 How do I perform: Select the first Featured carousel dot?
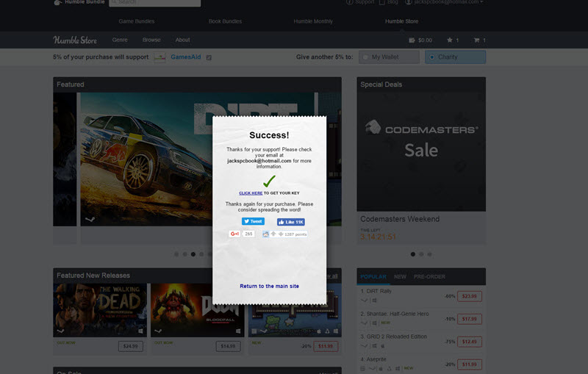pos(176,254)
